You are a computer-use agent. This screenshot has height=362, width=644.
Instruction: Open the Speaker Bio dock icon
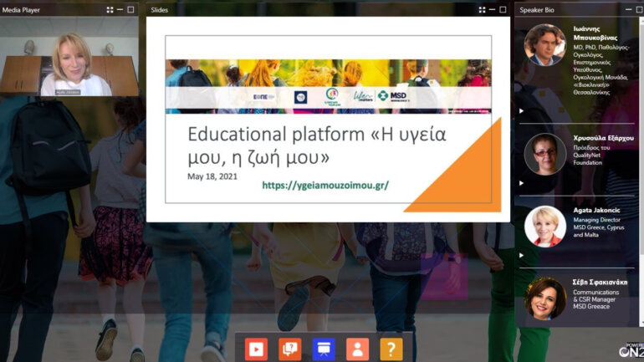(357, 349)
